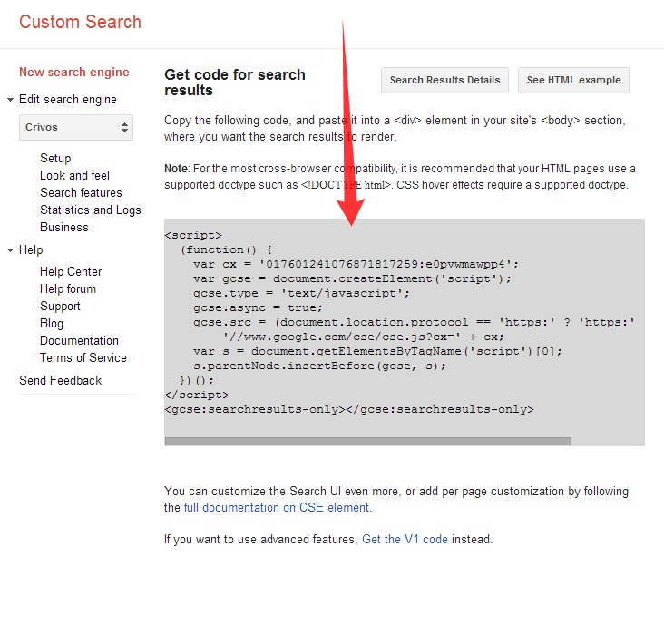Click the gcse.type = 'text/javascript' line
Viewport: 664px width, 644px height.
[301, 293]
